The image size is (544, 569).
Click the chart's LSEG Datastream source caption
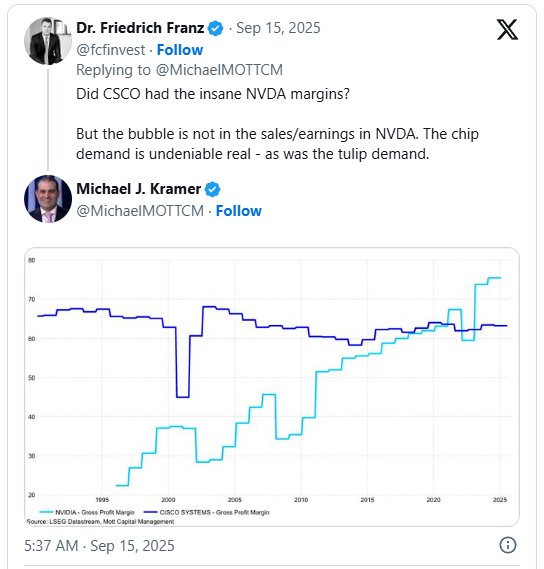pos(100,521)
